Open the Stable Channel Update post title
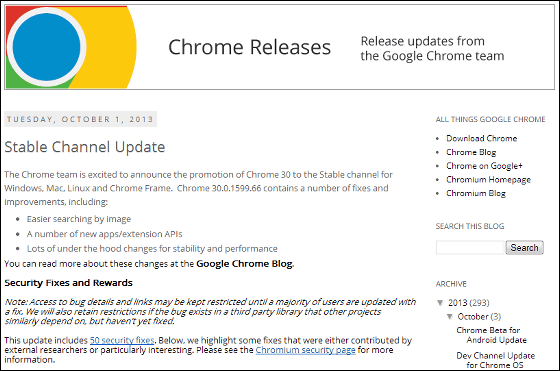The image size is (560, 371). coord(85,147)
